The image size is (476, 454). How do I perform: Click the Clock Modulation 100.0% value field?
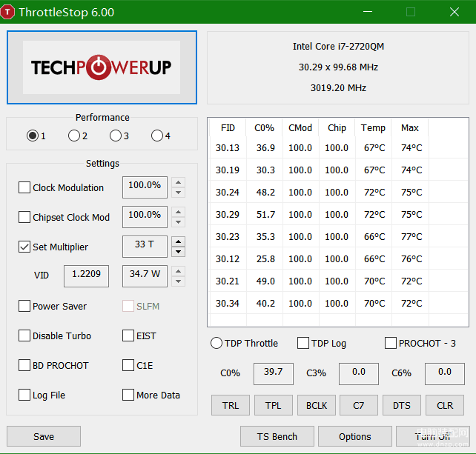145,187
